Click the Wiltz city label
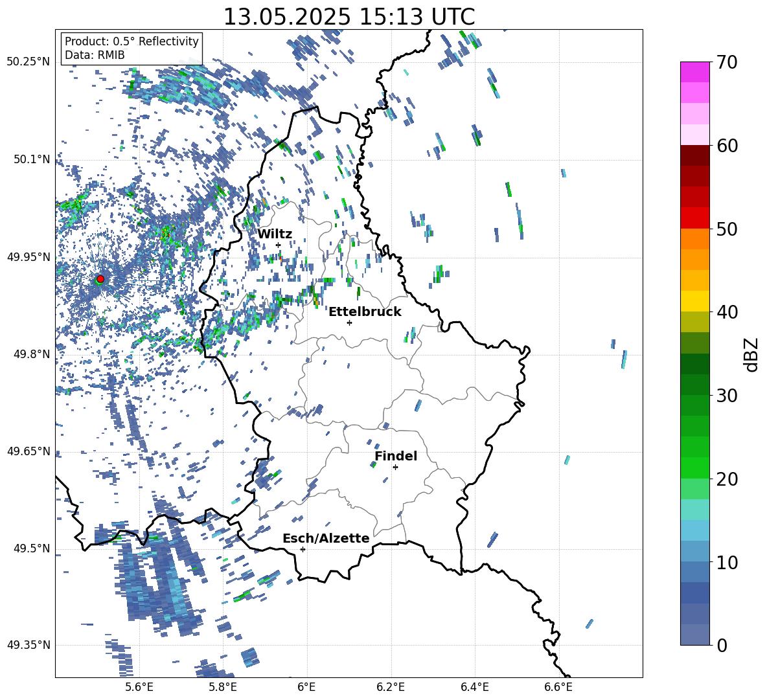The image size is (767, 700). click(x=275, y=234)
